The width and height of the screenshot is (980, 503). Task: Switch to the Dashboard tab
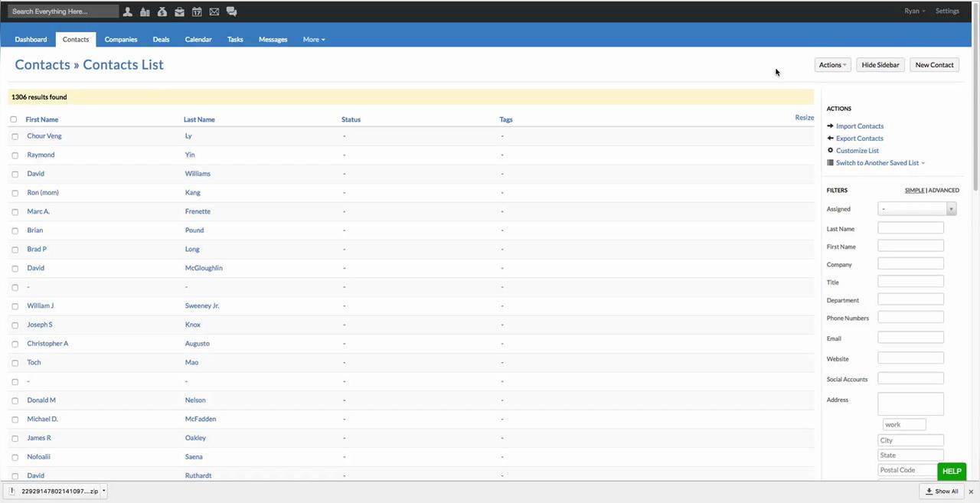click(31, 39)
